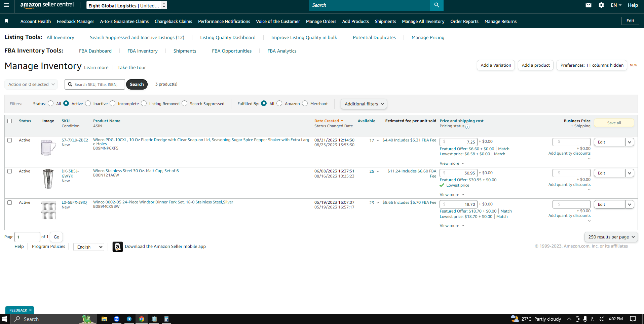Open Edit dropdown arrow for Malt Cup row
The width and height of the screenshot is (644, 324).
coord(630,173)
